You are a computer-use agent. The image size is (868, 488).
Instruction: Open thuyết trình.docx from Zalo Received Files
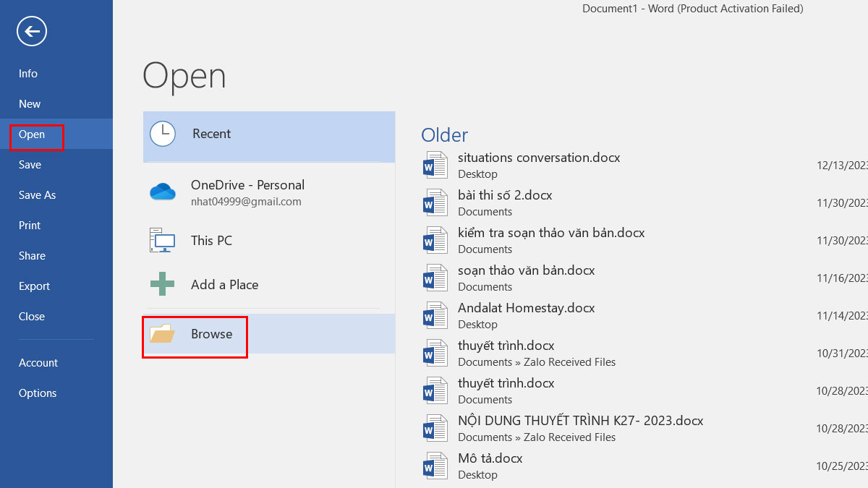click(506, 346)
